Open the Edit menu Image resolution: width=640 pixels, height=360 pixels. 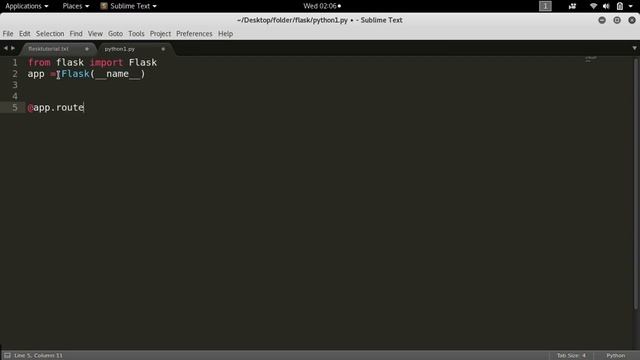24,34
